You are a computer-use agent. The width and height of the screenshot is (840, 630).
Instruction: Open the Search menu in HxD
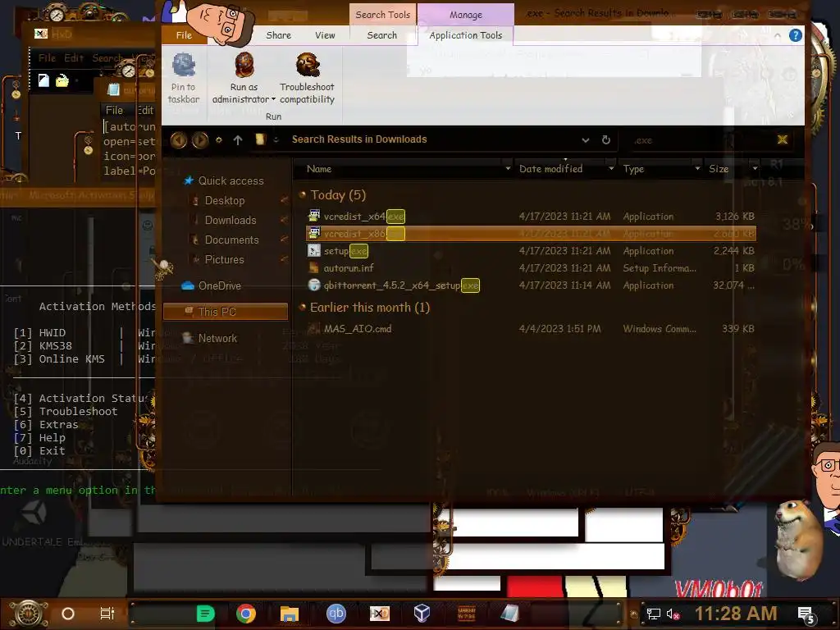107,57
